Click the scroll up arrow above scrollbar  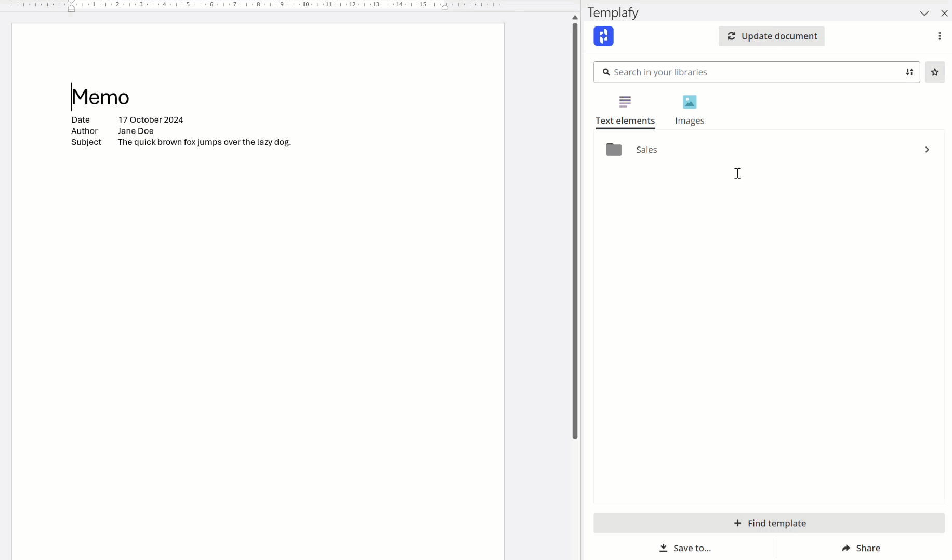coord(575,18)
